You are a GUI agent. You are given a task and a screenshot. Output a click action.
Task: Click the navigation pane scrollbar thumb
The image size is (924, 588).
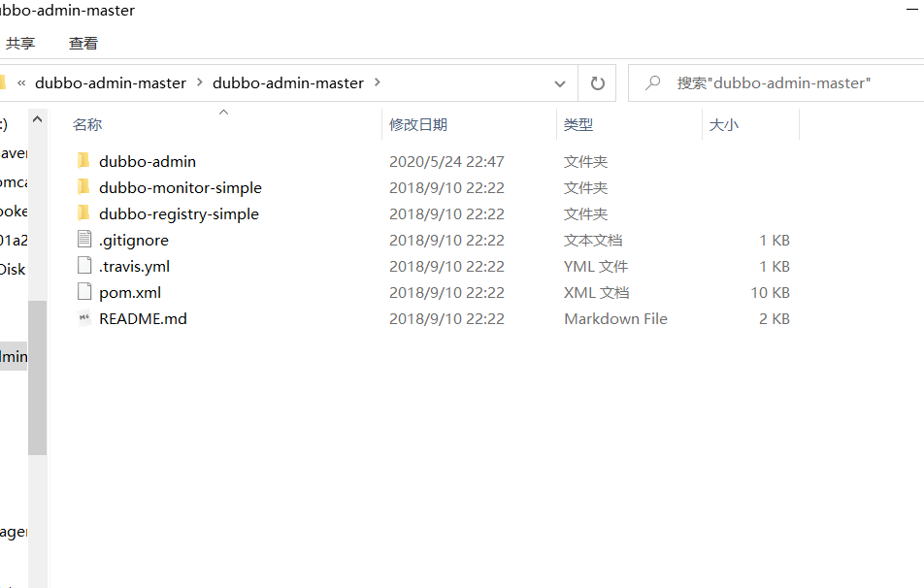[37, 377]
